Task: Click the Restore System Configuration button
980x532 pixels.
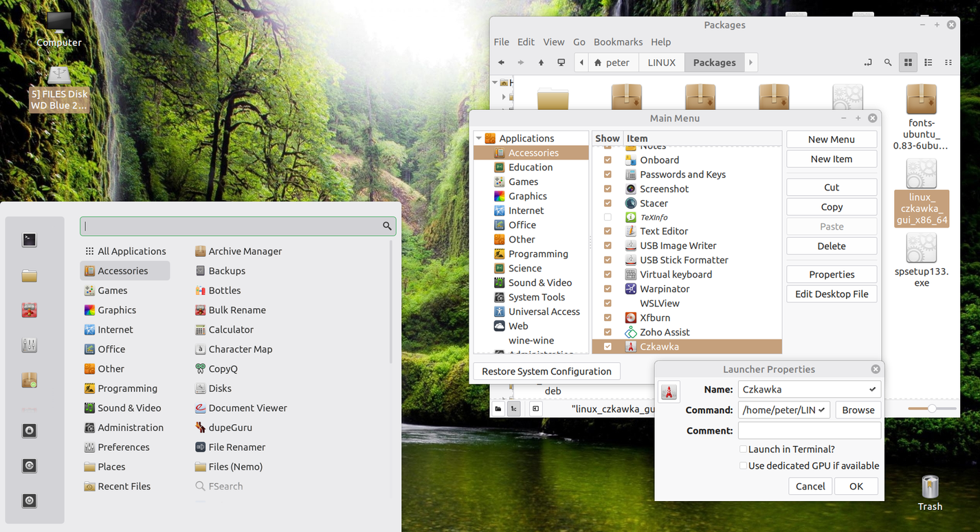Action: click(x=546, y=371)
